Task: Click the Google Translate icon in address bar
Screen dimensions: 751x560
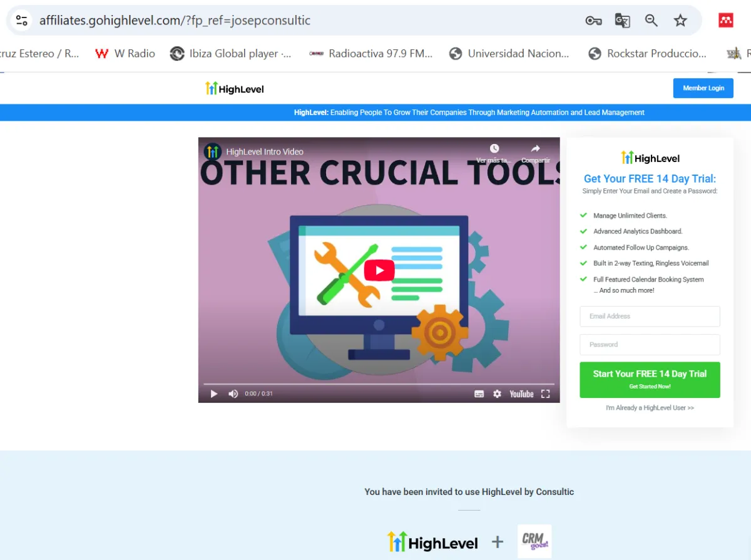Action: coord(622,21)
